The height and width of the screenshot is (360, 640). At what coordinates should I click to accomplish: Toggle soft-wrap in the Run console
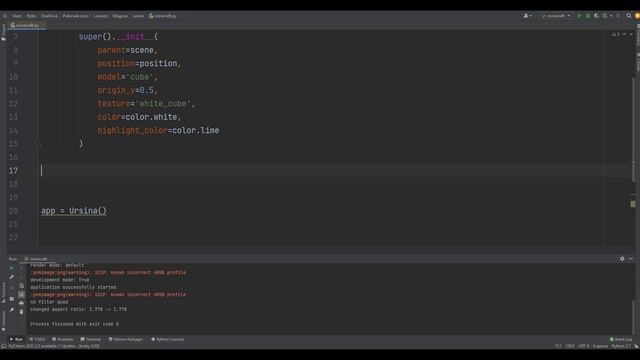tap(22, 286)
